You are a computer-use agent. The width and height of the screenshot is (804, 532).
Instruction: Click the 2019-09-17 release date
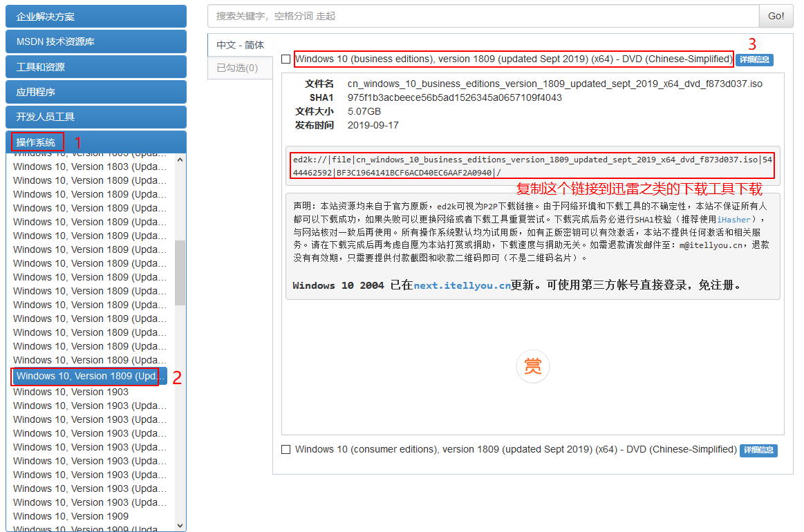click(x=373, y=125)
